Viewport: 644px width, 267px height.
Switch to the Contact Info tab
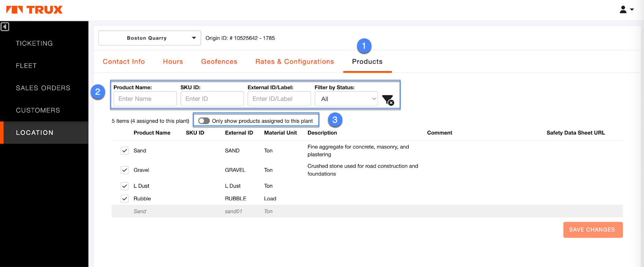click(x=124, y=62)
